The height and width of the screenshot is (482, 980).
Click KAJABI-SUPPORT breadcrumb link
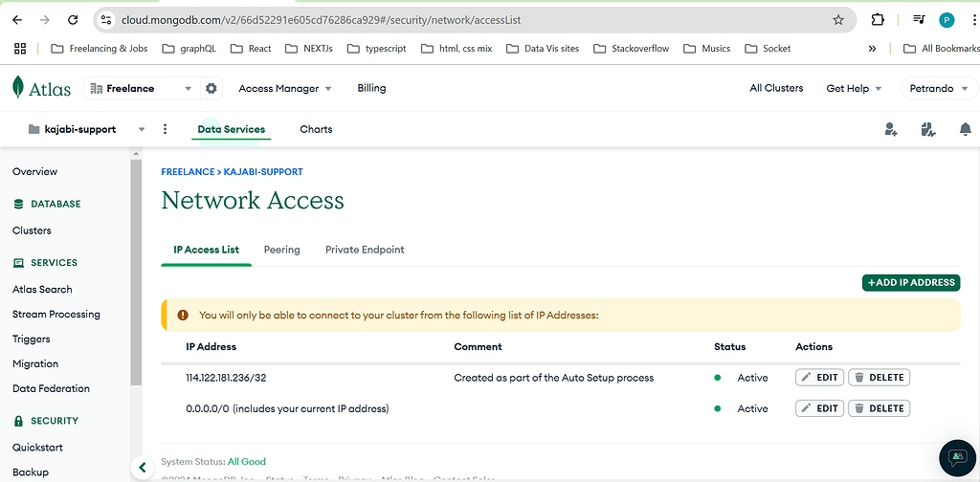[263, 172]
